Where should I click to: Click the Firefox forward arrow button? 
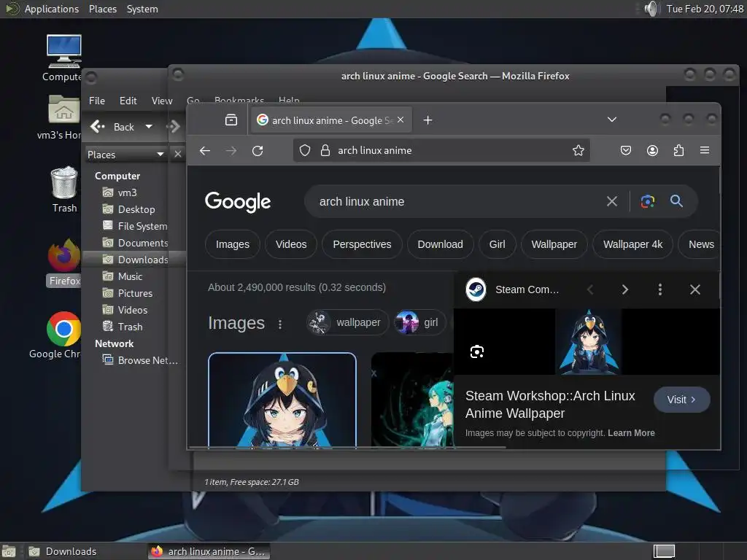[231, 151]
